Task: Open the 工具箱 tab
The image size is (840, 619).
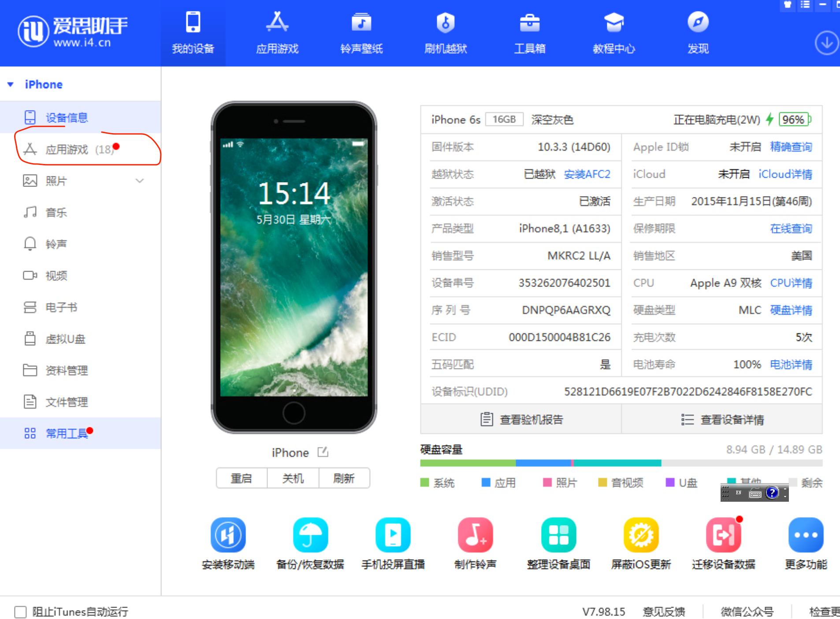Action: click(x=530, y=33)
